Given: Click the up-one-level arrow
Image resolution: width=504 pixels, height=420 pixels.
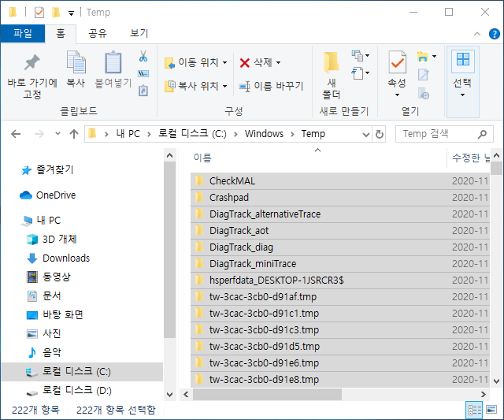Looking at the screenshot, I should coord(74,134).
